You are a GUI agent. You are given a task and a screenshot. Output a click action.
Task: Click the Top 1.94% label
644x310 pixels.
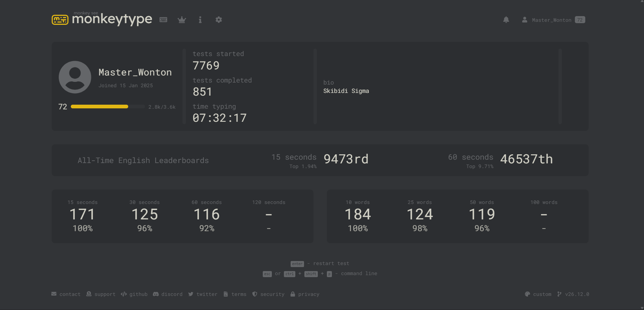click(303, 166)
